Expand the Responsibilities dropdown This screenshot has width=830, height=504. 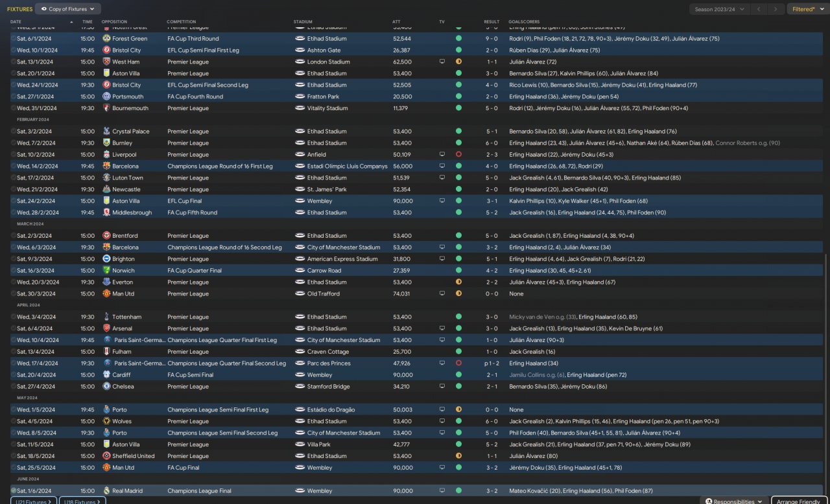[x=734, y=501]
